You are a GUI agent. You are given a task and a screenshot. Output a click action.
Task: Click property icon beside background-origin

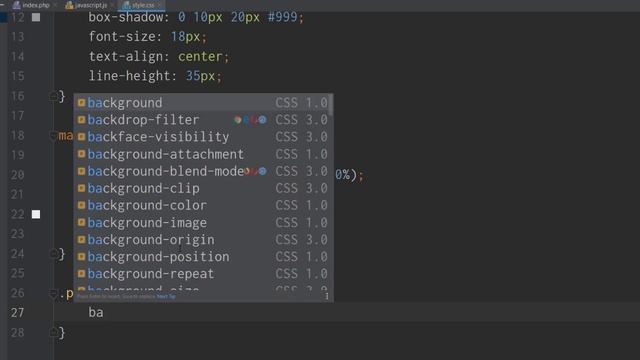(x=81, y=240)
